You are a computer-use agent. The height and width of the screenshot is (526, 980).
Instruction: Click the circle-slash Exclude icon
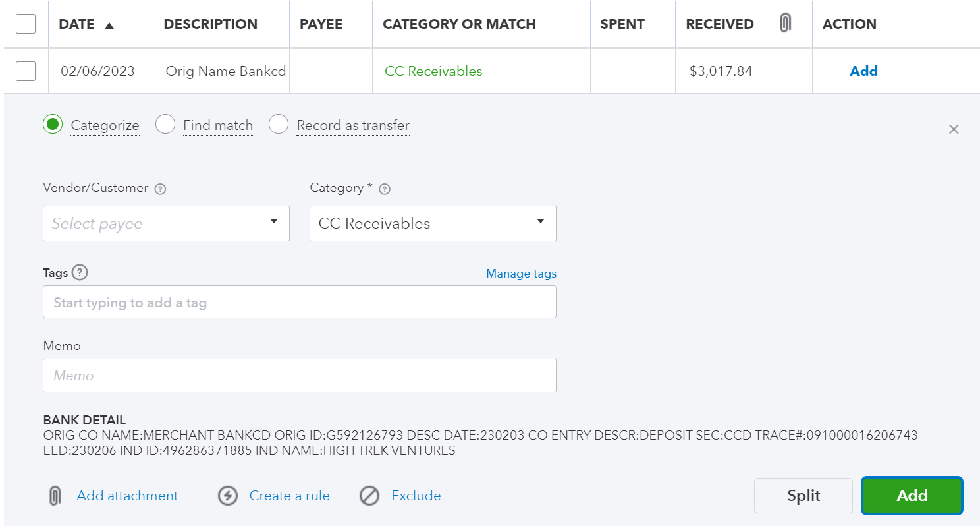(369, 496)
